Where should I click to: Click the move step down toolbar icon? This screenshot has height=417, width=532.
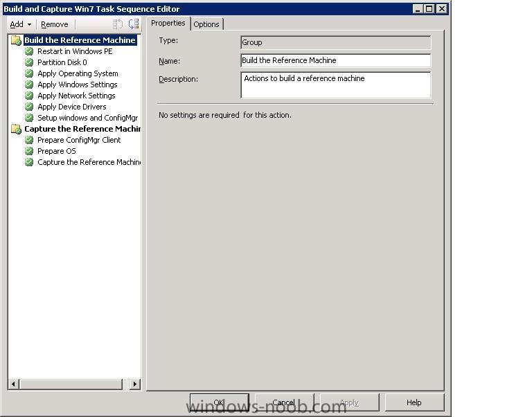click(134, 24)
